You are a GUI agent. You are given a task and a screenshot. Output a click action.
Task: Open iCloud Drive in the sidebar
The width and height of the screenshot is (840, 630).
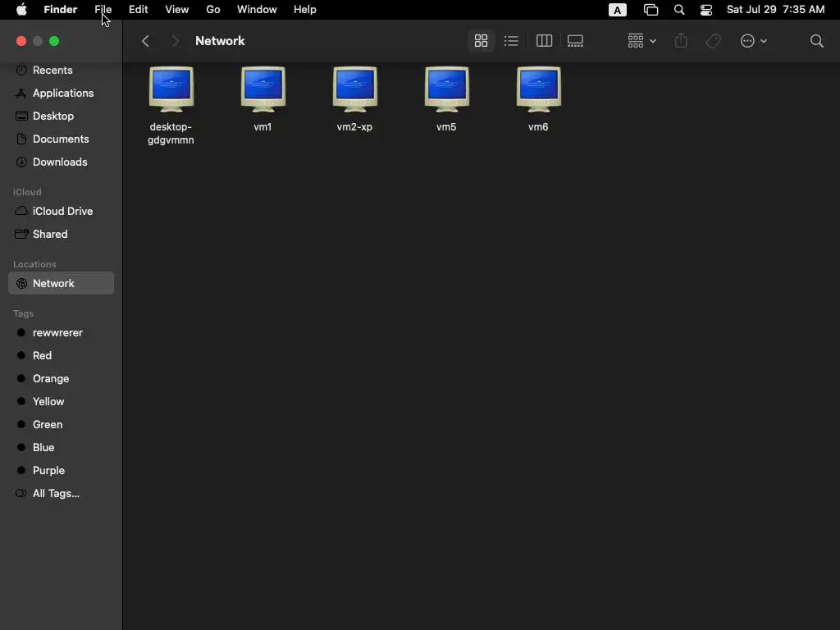pos(61,212)
